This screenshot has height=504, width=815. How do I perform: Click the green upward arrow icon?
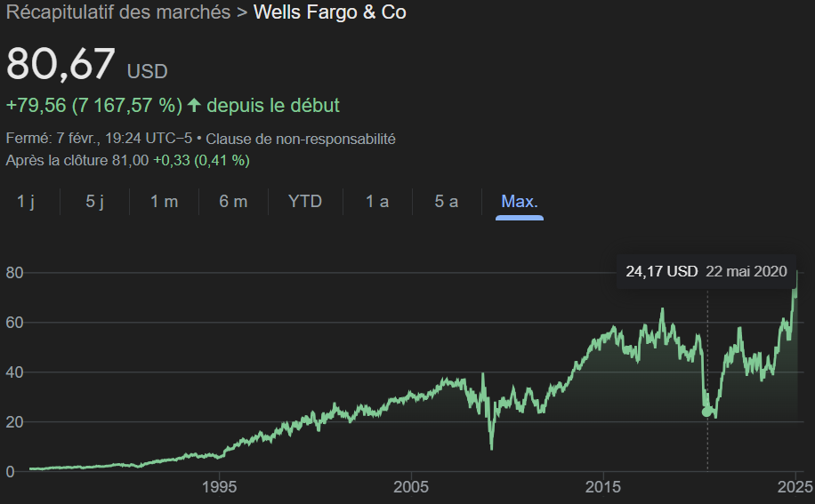click(194, 106)
